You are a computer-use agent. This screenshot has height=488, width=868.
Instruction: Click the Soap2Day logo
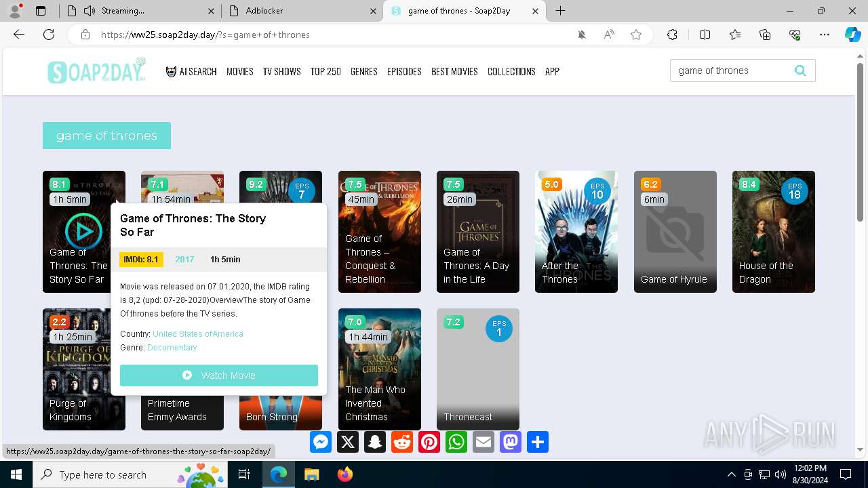pyautogui.click(x=97, y=70)
